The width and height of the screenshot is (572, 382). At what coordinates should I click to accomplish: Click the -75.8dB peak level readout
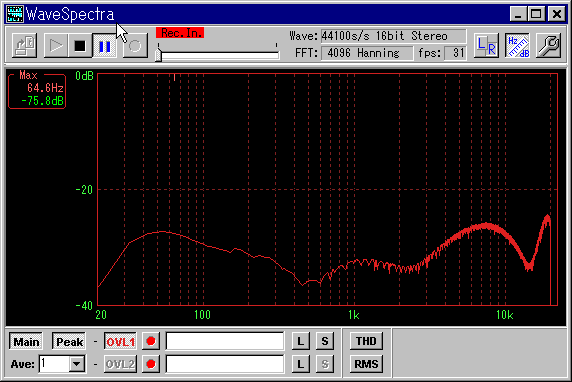[x=42, y=101]
